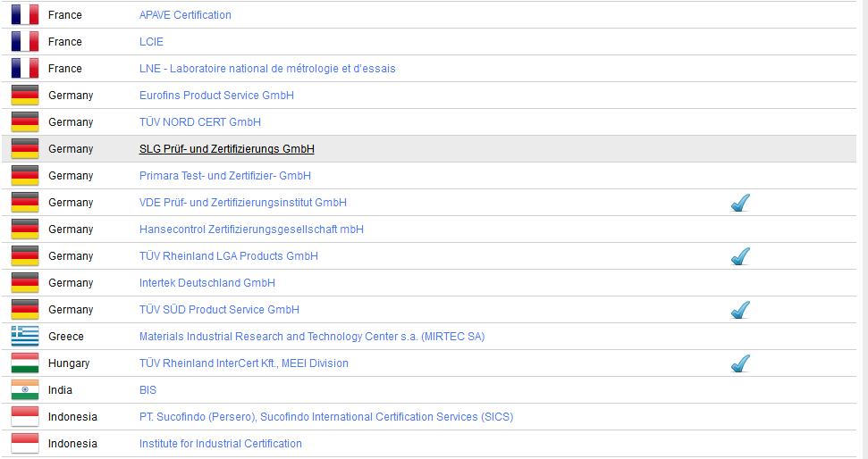The height and width of the screenshot is (459, 868).
Task: Click the German flag next to Eurofins
Action: click(24, 96)
